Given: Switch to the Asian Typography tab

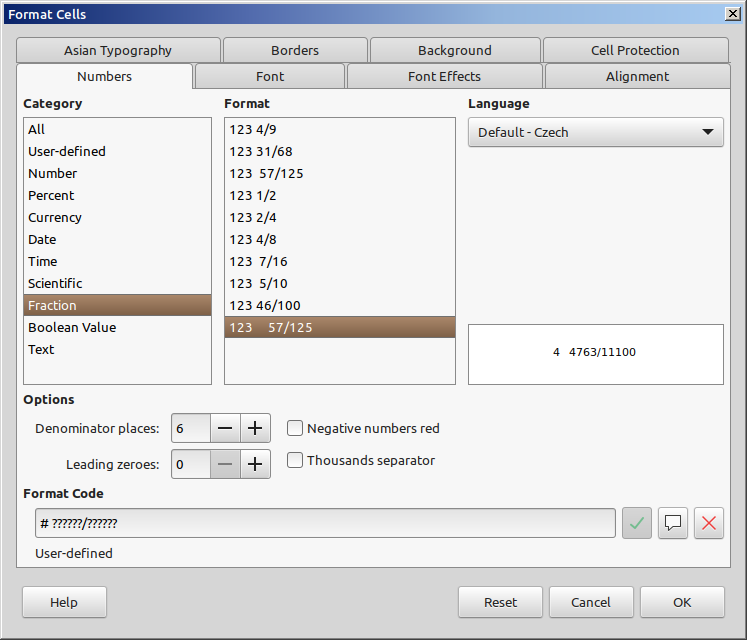Looking at the screenshot, I should pos(118,50).
